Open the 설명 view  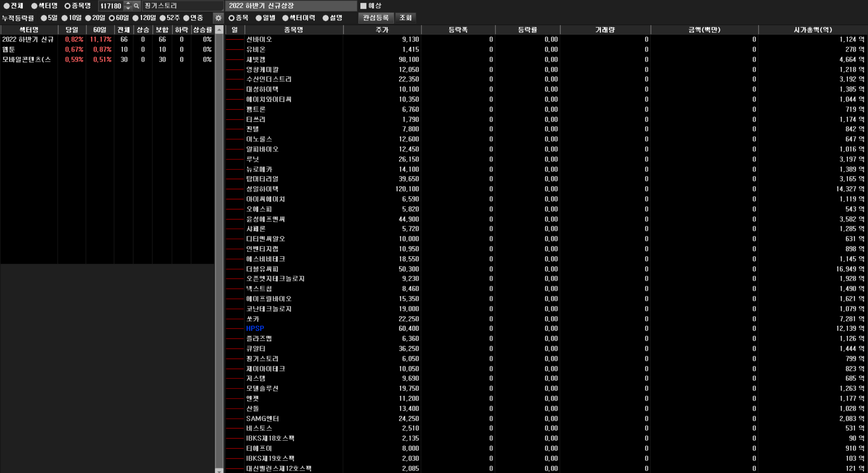(x=326, y=18)
